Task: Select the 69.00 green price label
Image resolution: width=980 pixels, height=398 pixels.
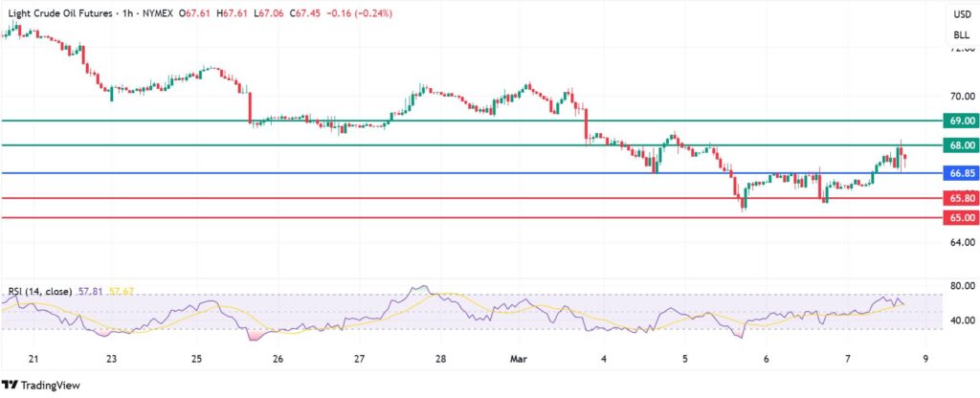Action: tap(960, 121)
